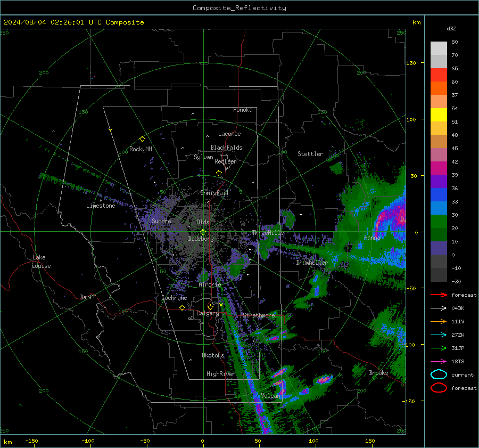Click the light blue swatch above 30
479x448 pixels.
point(439,208)
